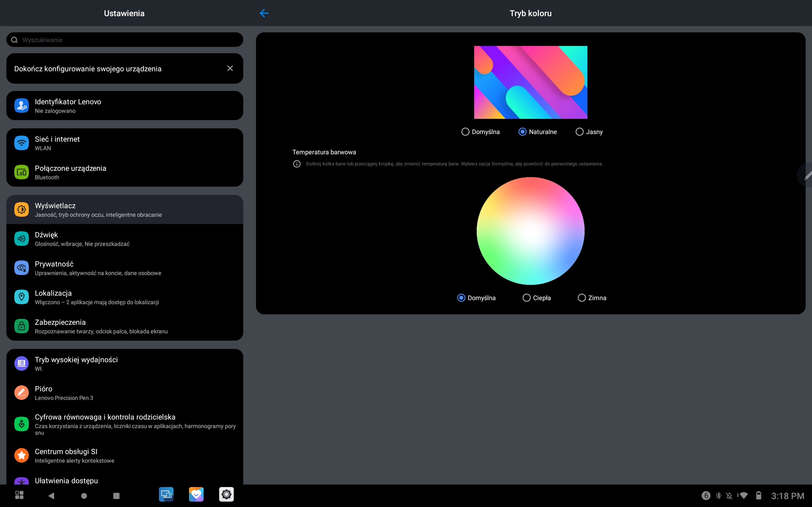Dismiss the finish device setup banner

coord(230,68)
